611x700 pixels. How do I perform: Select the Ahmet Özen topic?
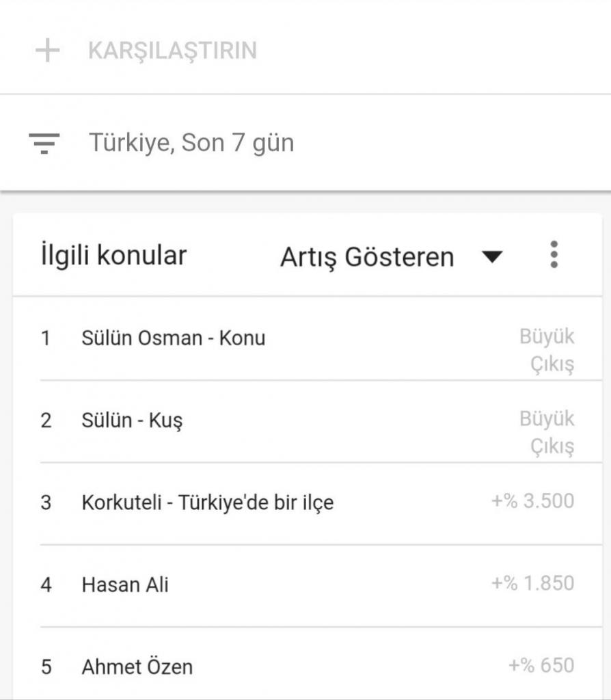tap(137, 667)
